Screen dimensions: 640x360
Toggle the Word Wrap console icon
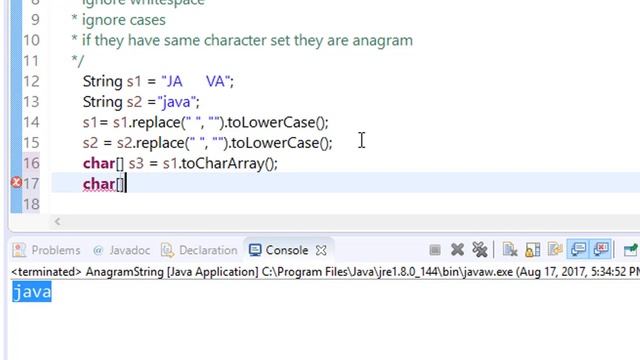(555, 249)
